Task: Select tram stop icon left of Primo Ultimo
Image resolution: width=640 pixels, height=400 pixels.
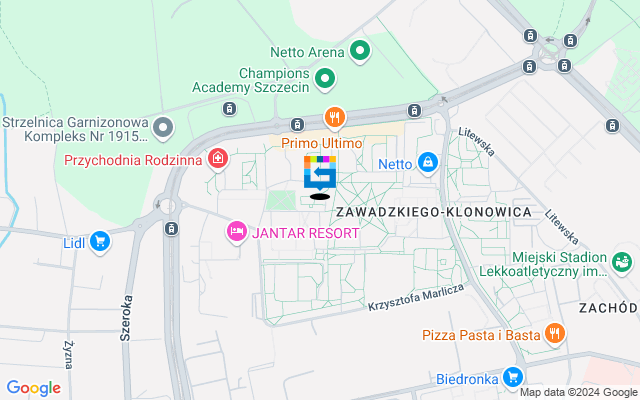Action: [x=297, y=124]
